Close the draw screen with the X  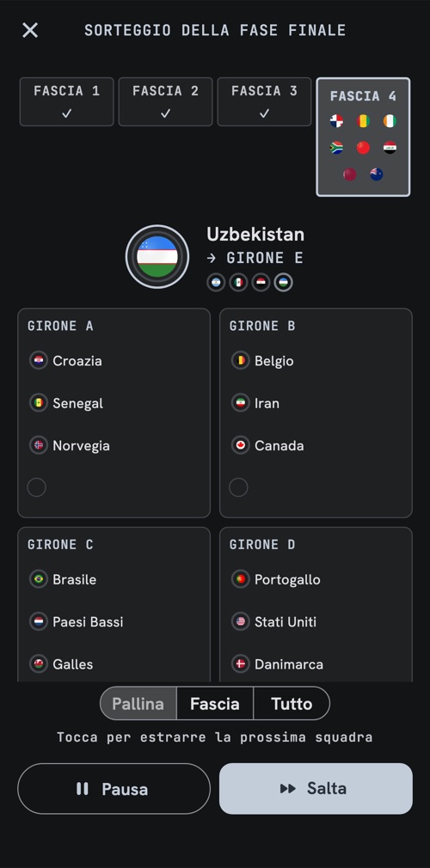(30, 30)
